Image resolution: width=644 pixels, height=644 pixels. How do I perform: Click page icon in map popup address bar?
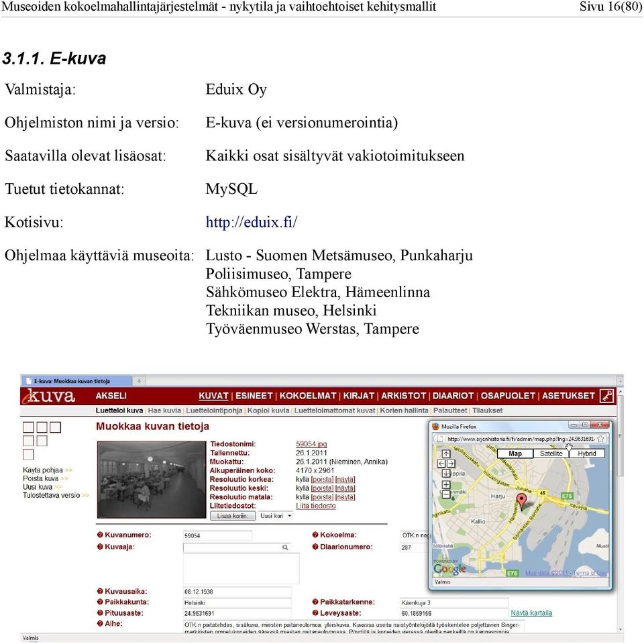[x=440, y=439]
